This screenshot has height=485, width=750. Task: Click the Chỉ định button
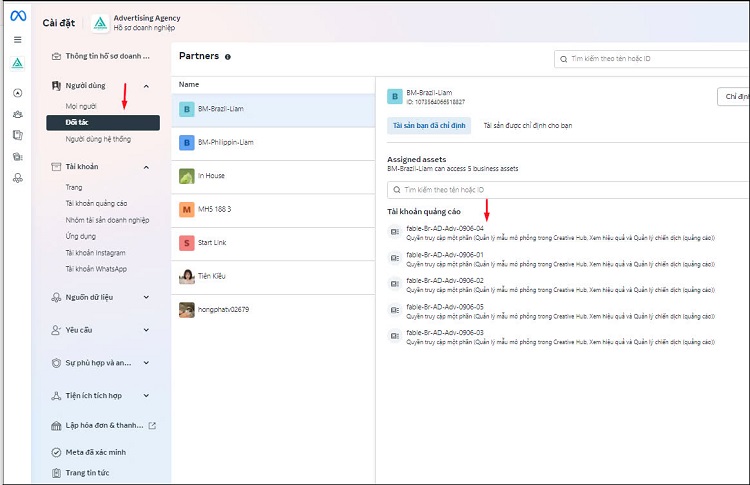click(733, 97)
